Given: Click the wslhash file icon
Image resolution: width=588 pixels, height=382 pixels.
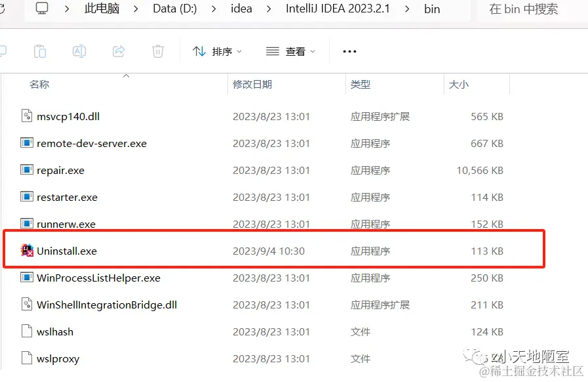Looking at the screenshot, I should pos(27,331).
